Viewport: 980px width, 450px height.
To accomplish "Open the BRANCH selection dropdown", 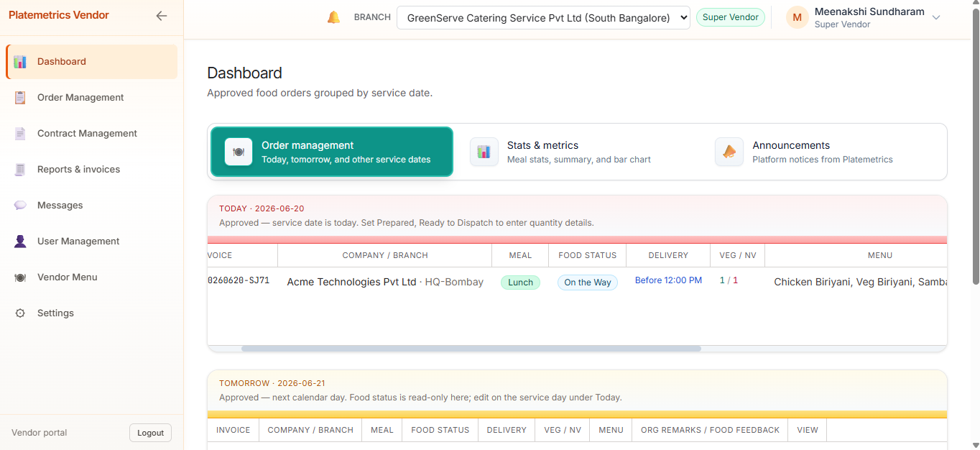I will click(543, 18).
